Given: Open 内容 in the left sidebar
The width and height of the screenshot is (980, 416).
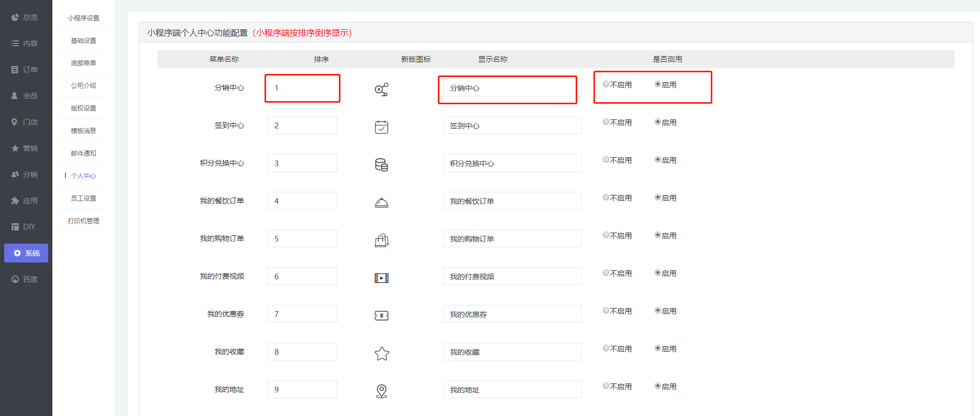Looking at the screenshot, I should tap(25, 43).
